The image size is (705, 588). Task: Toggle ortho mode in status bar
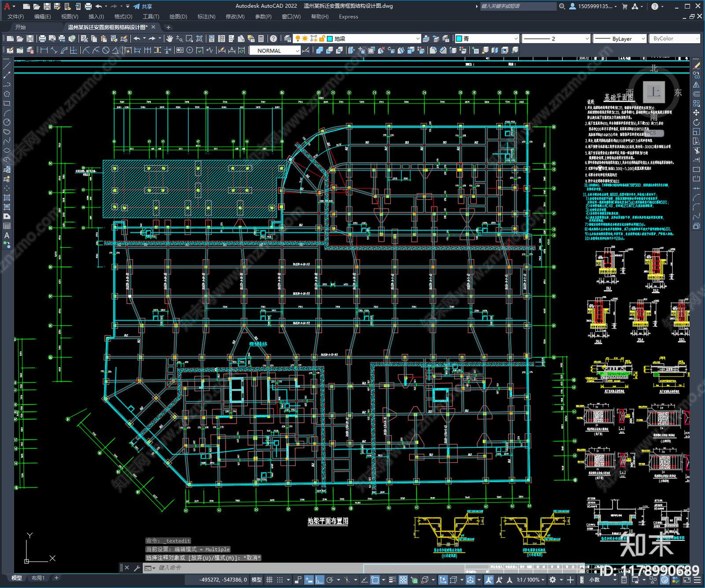click(319, 580)
